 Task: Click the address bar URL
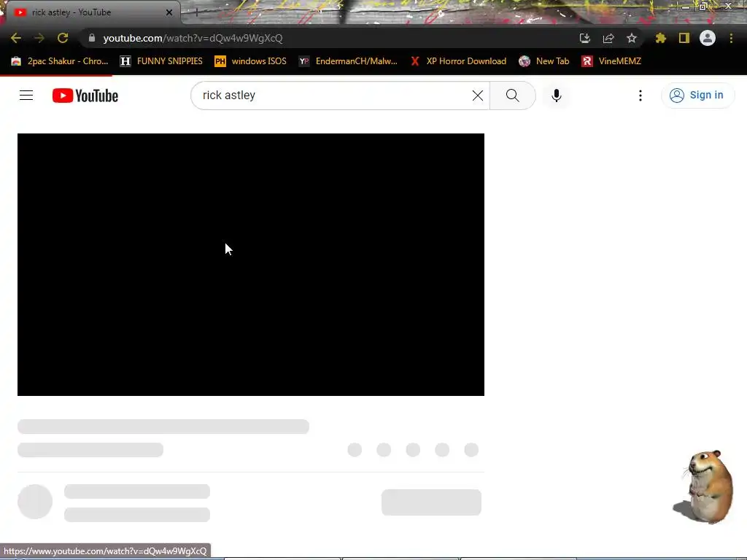click(193, 38)
